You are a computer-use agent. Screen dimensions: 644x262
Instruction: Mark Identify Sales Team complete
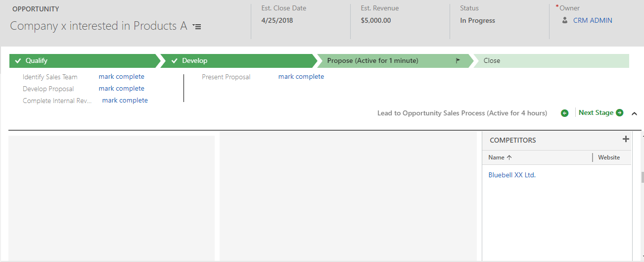point(122,77)
